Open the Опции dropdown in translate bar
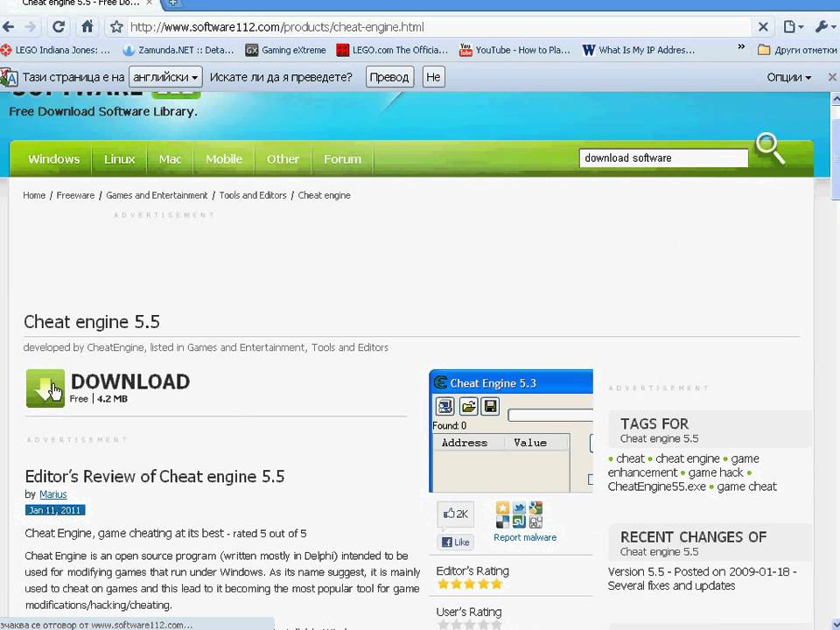 pyautogui.click(x=788, y=77)
